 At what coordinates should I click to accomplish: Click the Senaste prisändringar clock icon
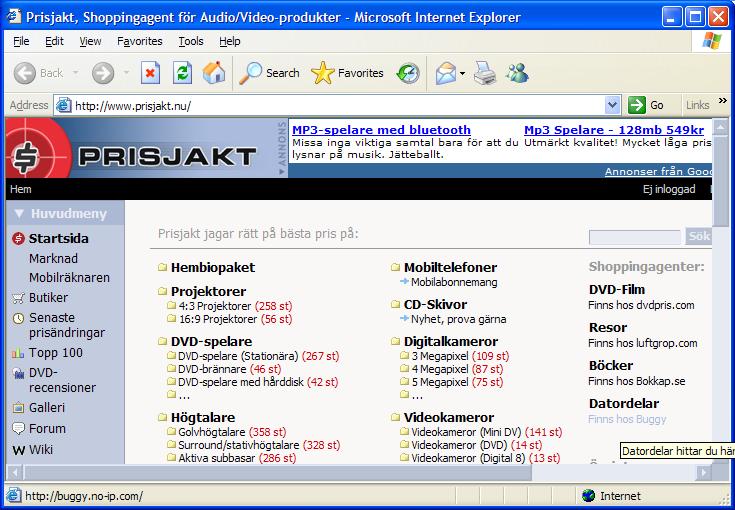18,319
